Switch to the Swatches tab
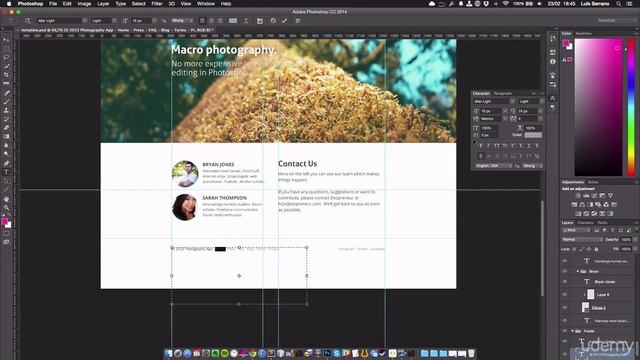This screenshot has width=640, height=360. click(583, 33)
